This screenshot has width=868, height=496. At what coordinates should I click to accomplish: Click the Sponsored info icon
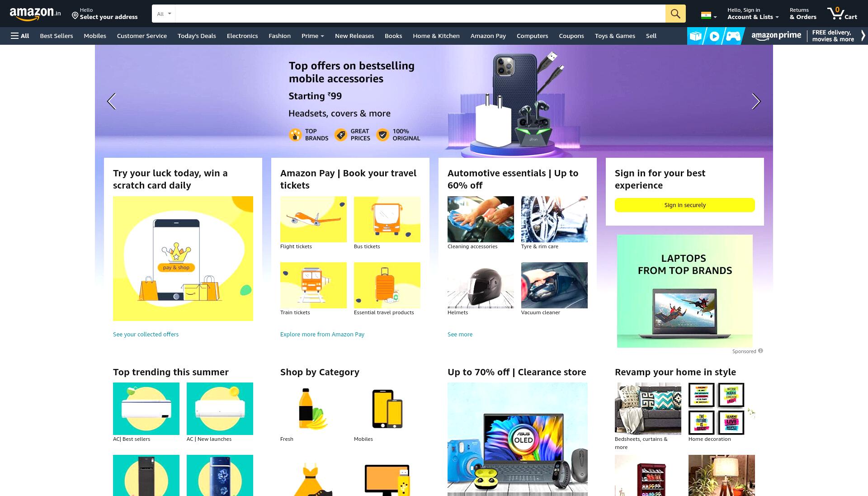tap(760, 351)
